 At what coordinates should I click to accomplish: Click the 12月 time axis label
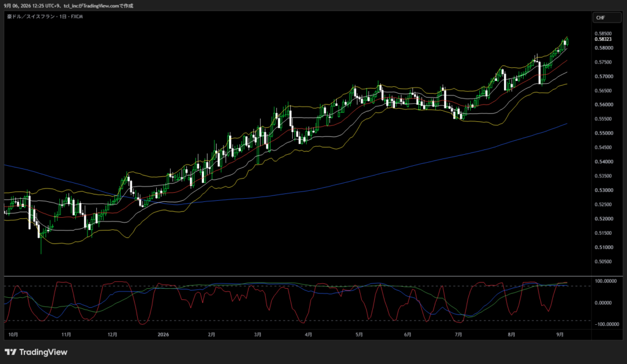pos(113,335)
